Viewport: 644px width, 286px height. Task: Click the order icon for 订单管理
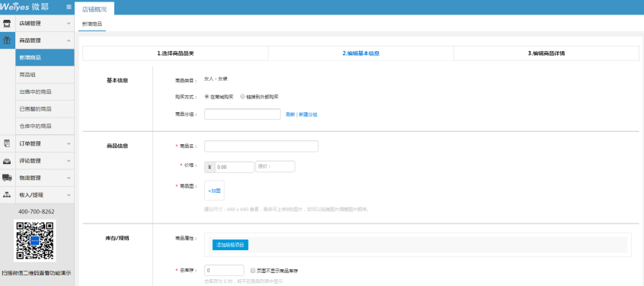(7, 143)
